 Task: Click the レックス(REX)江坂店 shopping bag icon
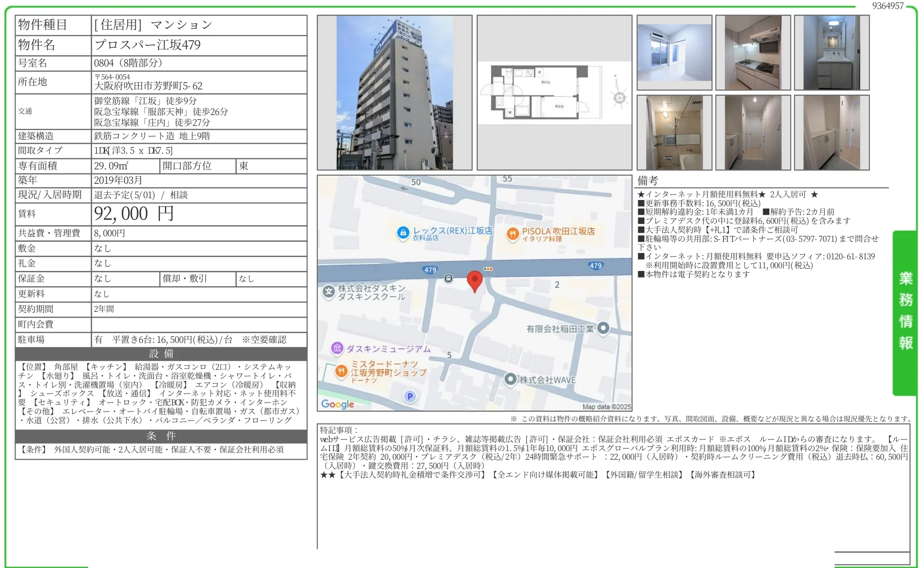click(404, 233)
